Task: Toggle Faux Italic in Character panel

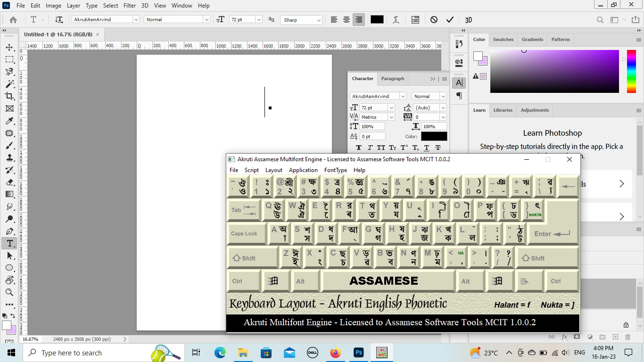Action: click(370, 148)
